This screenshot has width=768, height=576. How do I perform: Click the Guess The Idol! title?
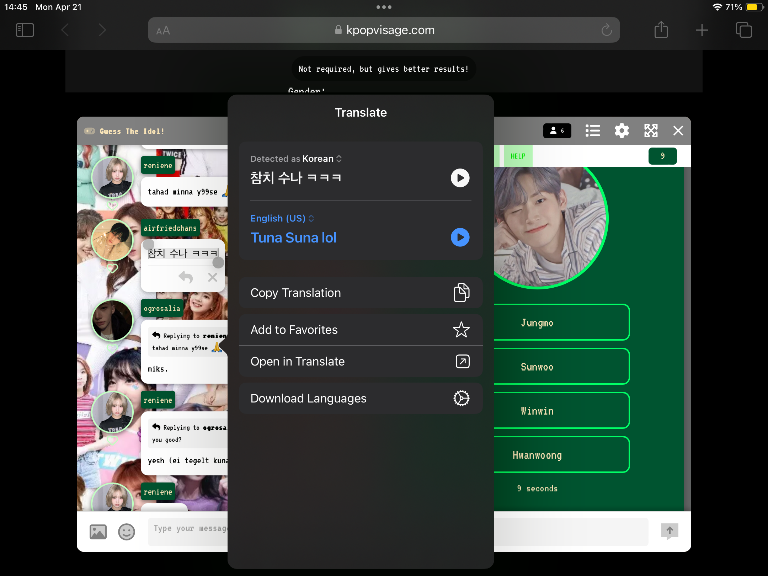click(132, 131)
